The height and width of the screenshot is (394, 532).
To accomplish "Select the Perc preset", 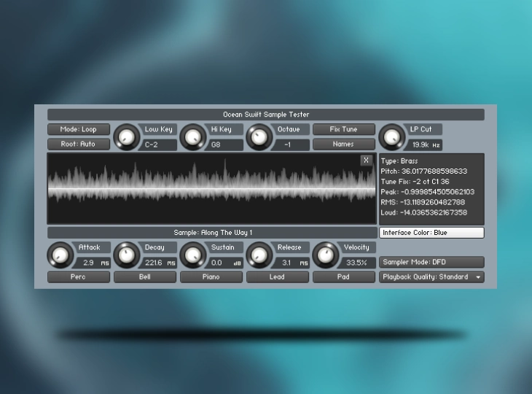I will click(x=78, y=277).
